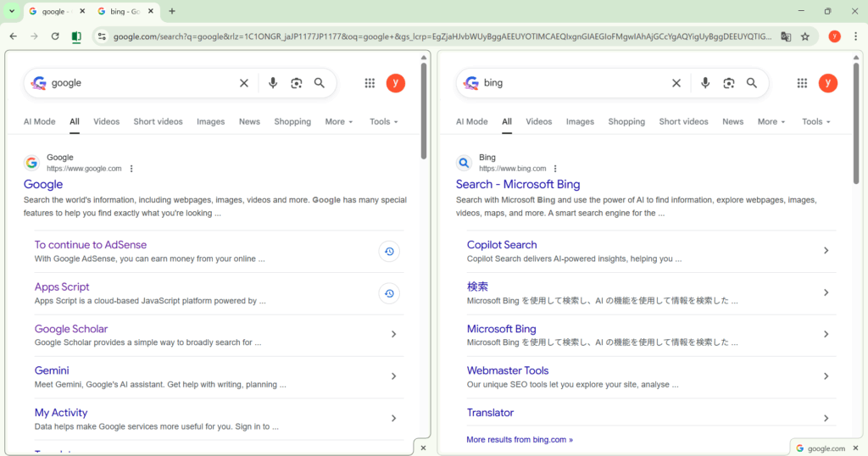Click Google logo in left search box
This screenshot has width=868, height=456.
(x=38, y=83)
